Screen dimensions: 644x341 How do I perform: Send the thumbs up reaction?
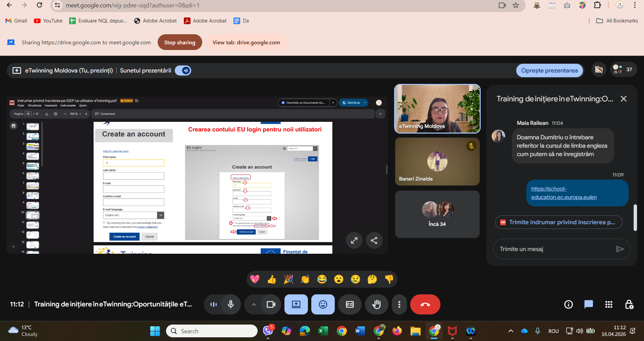click(x=272, y=279)
